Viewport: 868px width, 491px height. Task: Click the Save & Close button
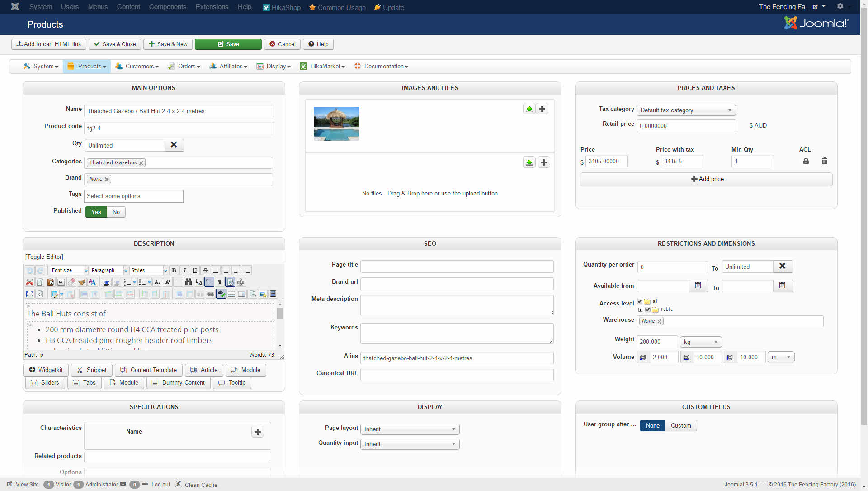[115, 44]
